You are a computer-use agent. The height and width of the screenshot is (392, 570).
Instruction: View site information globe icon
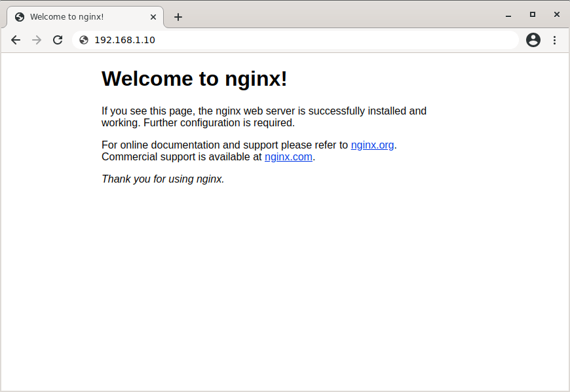pyautogui.click(x=84, y=40)
